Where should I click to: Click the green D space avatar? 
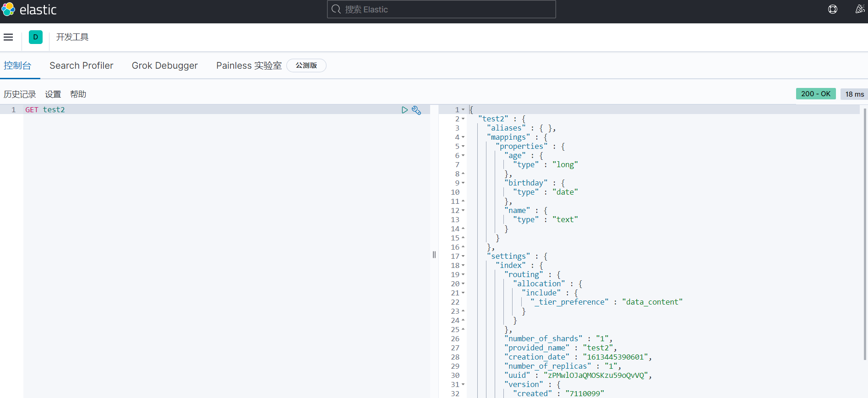pyautogui.click(x=36, y=37)
